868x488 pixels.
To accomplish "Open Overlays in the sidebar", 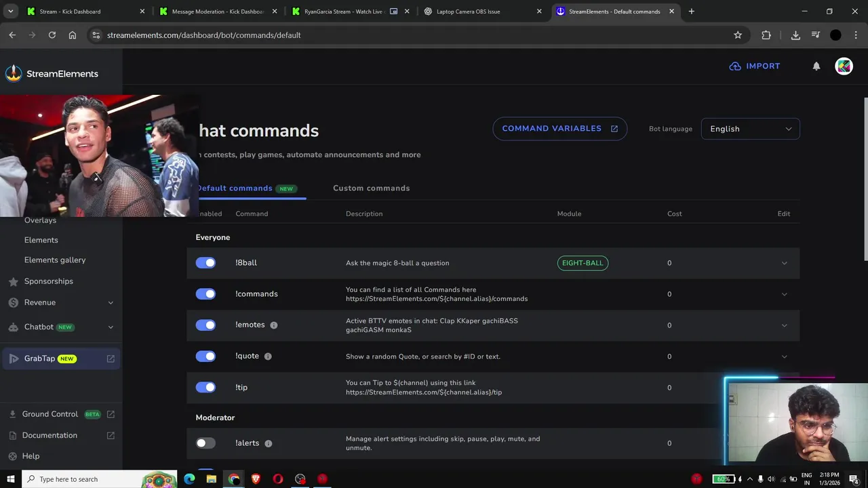I will 40,220.
